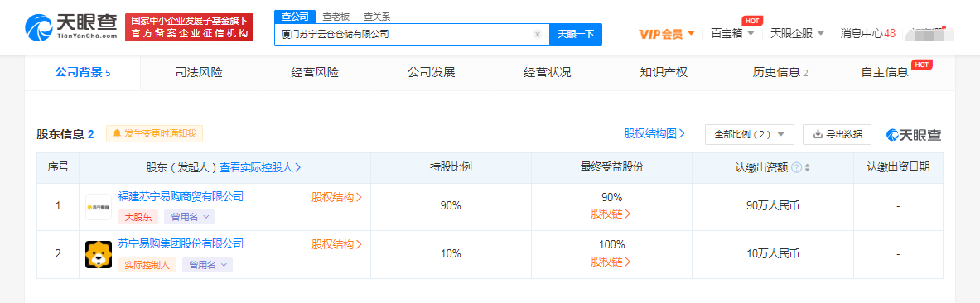Click the 大股东 tag

(138, 217)
